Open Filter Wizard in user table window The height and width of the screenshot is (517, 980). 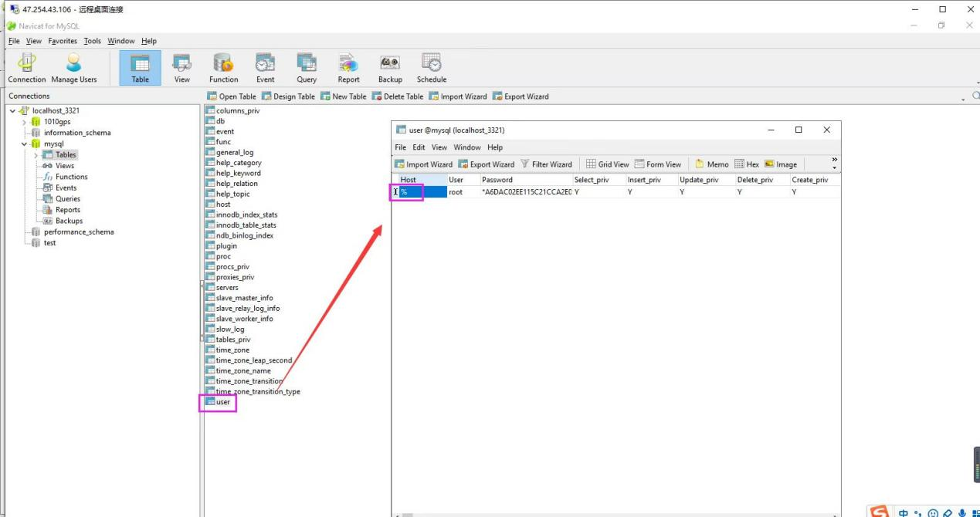[546, 164]
